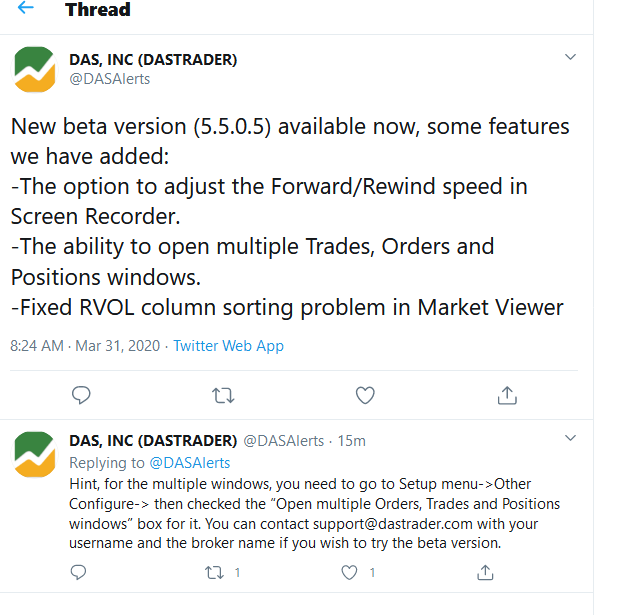Share the hint reply tweet
This screenshot has height=615, width=620.
485,573
